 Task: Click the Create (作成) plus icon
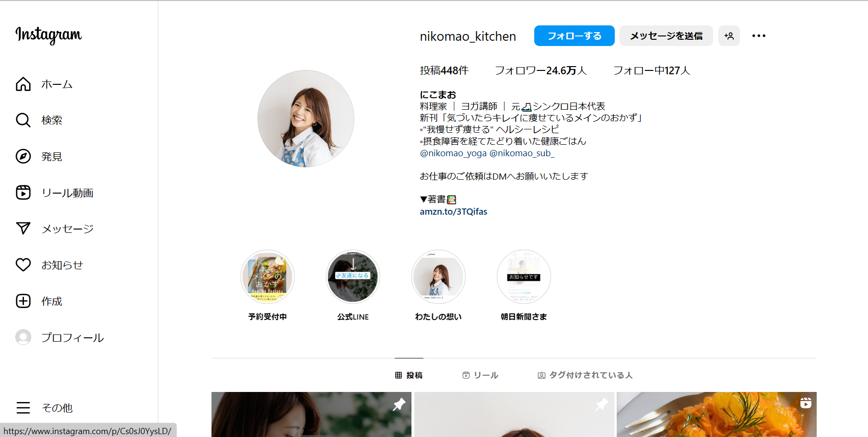[23, 301]
